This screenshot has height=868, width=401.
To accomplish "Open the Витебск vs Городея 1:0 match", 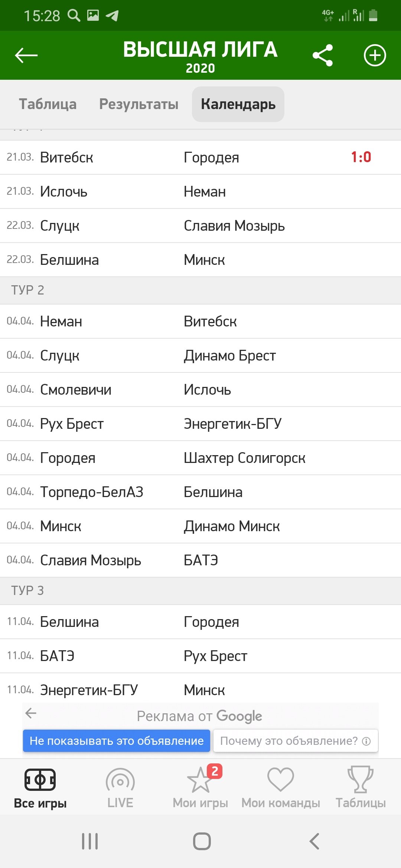I will (200, 157).
